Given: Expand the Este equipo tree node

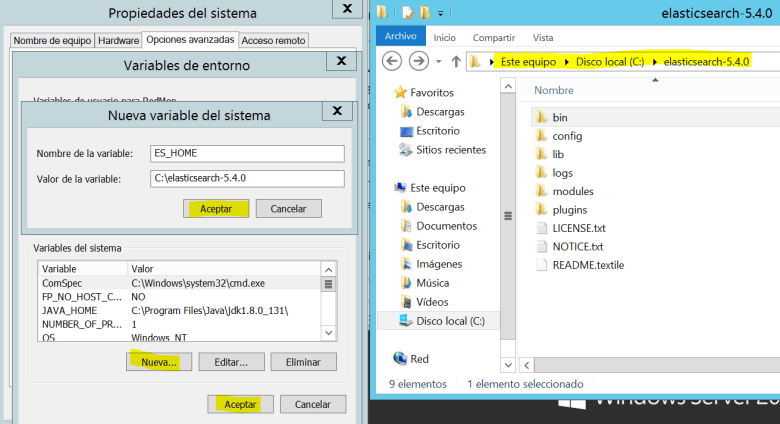Looking at the screenshot, I should [x=387, y=188].
